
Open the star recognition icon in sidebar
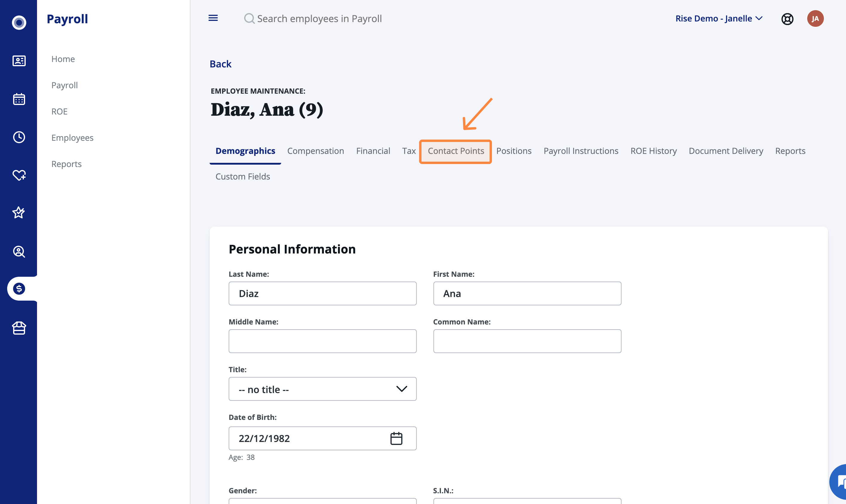click(19, 213)
